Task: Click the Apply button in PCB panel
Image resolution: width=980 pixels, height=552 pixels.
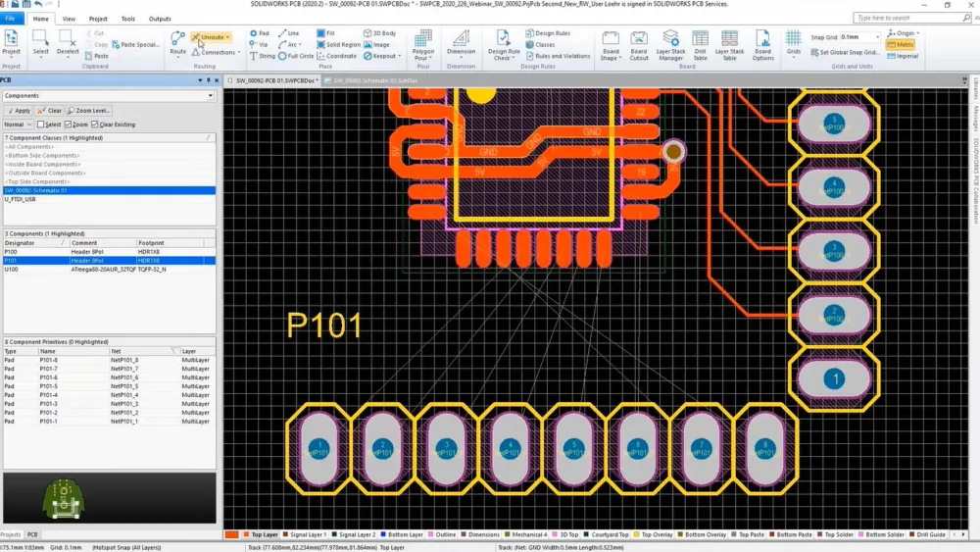Action: point(19,110)
